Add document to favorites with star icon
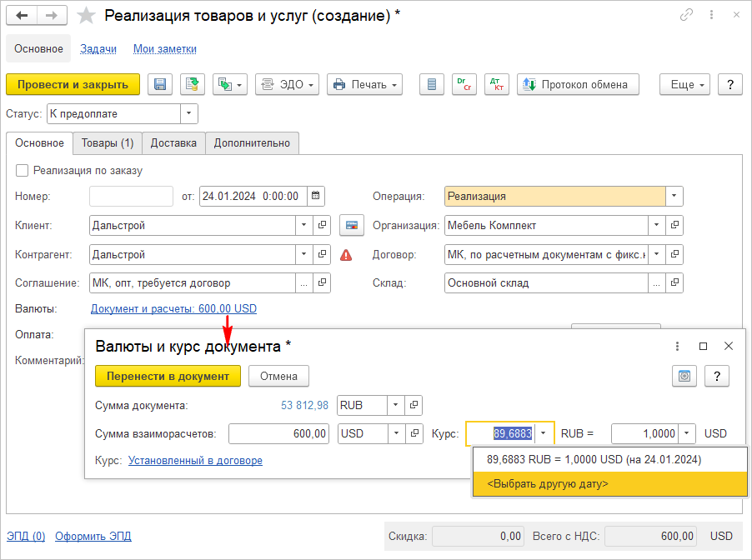Image resolution: width=752 pixels, height=560 pixels. click(x=85, y=16)
